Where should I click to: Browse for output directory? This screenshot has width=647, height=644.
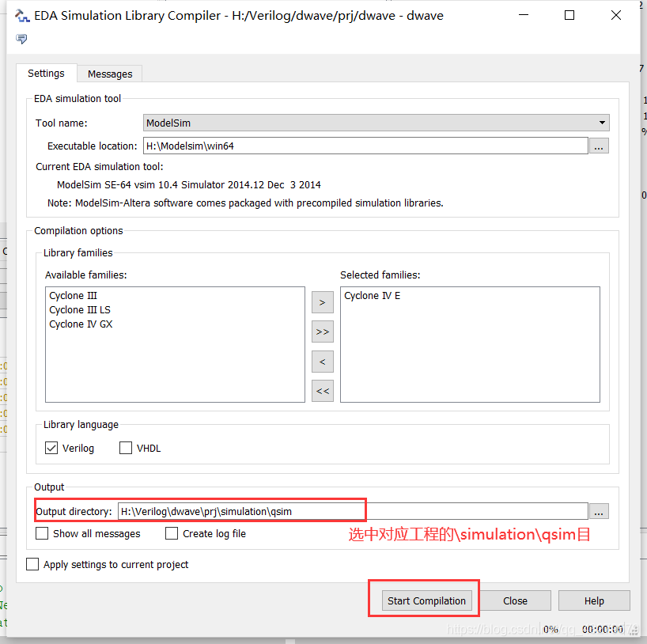pos(599,512)
